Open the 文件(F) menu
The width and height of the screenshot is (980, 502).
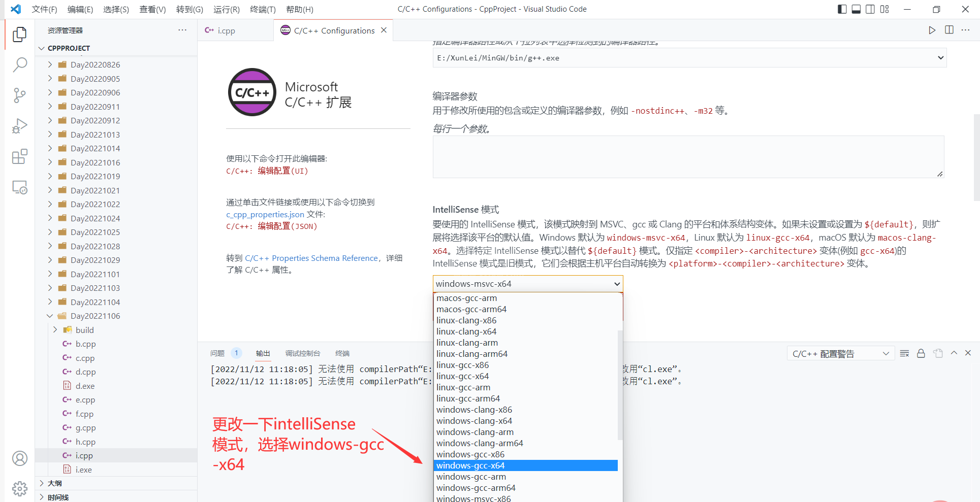[x=44, y=9]
